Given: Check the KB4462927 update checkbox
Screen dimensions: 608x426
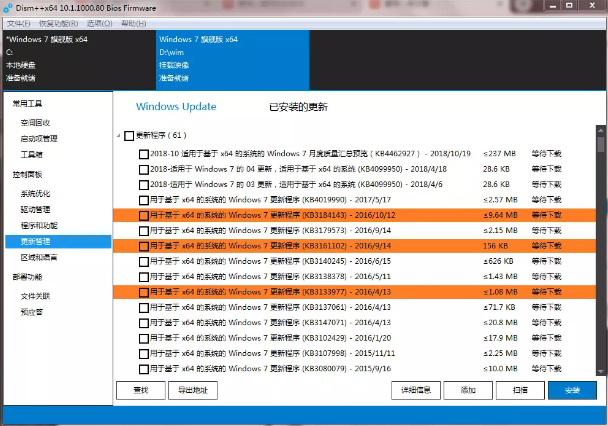Looking at the screenshot, I should click(x=144, y=154).
